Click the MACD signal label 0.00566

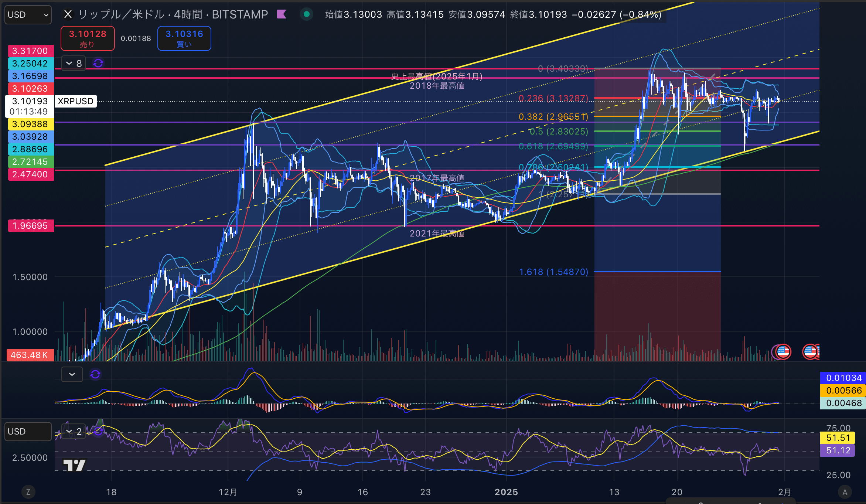(x=843, y=391)
